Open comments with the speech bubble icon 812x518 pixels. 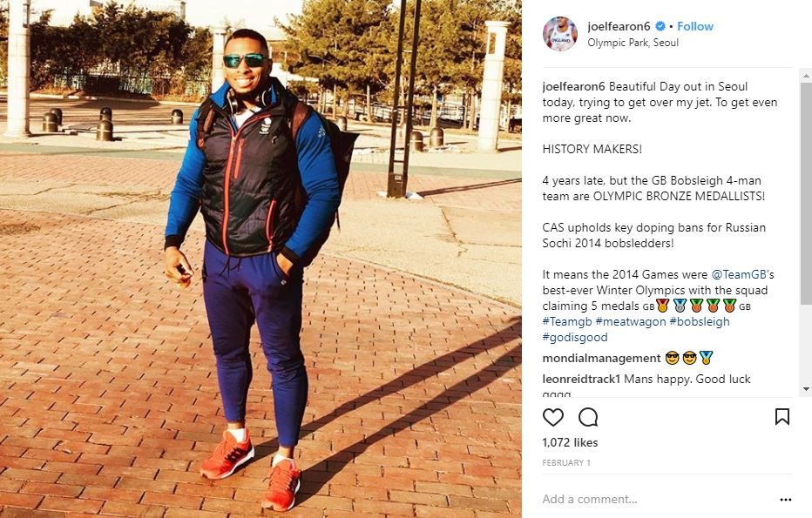pyautogui.click(x=588, y=417)
